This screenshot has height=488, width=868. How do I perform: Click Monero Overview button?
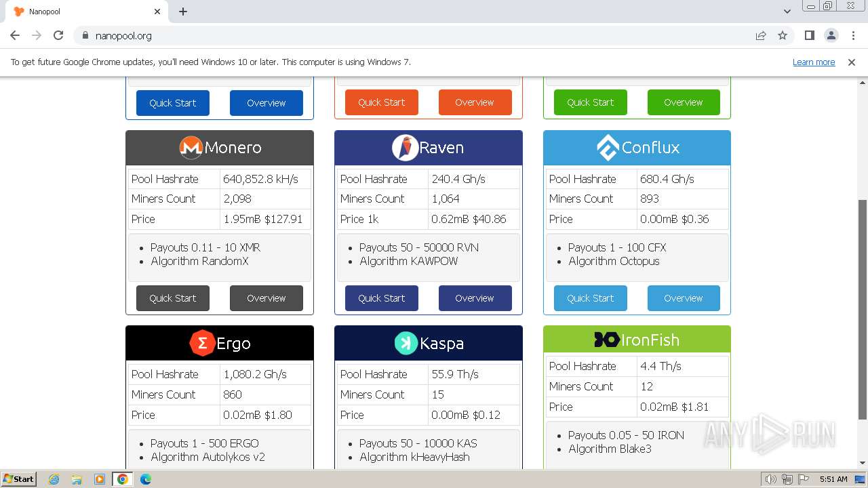pyautogui.click(x=267, y=298)
